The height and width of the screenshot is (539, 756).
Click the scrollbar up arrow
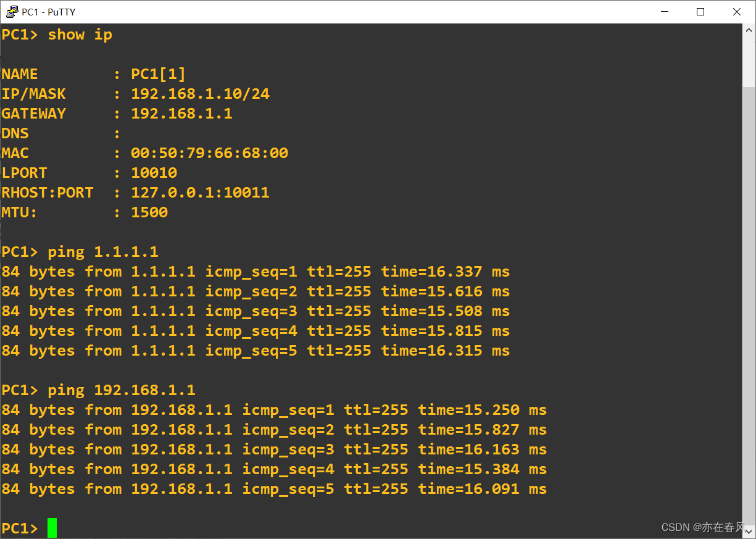pyautogui.click(x=749, y=30)
